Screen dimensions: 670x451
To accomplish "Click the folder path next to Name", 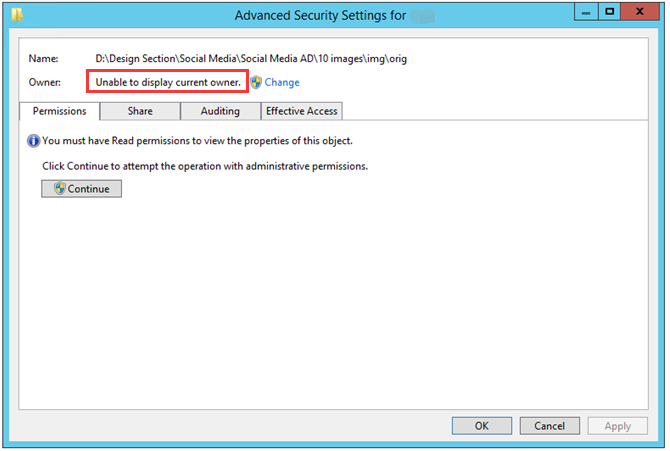I will [251, 59].
